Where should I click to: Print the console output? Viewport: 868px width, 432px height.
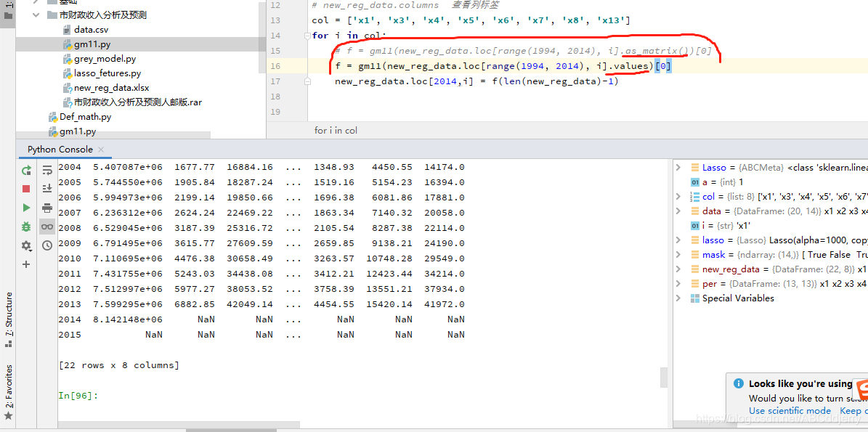pyautogui.click(x=47, y=208)
